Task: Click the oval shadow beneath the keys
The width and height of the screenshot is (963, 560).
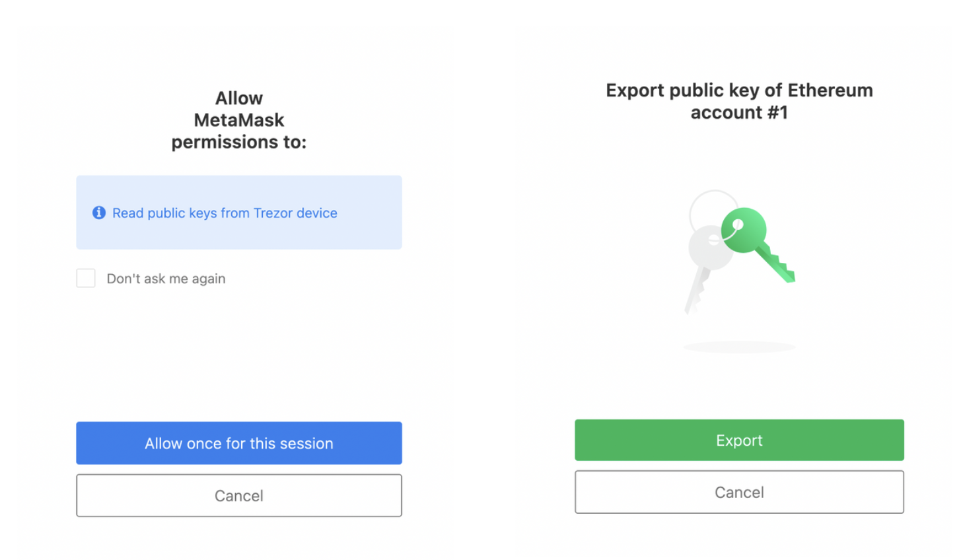Action: coord(739,347)
